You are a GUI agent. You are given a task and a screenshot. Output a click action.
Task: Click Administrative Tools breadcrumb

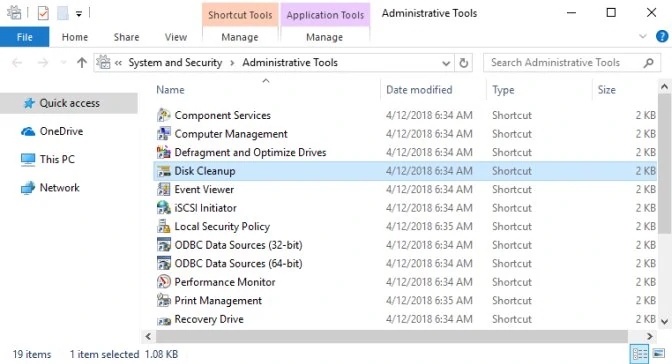tap(290, 63)
